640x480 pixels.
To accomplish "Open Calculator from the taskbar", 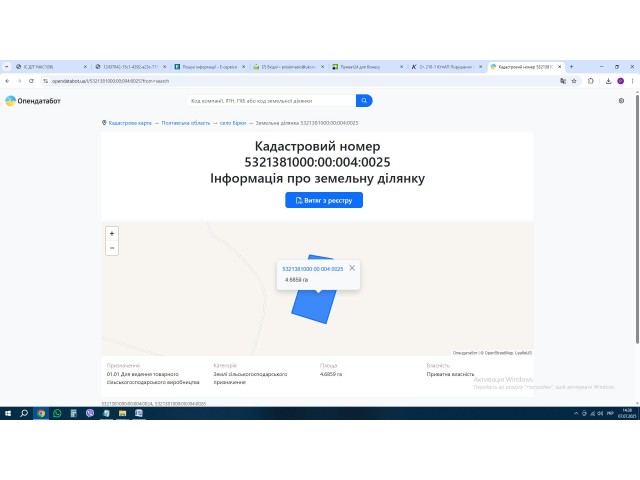I will 73,413.
